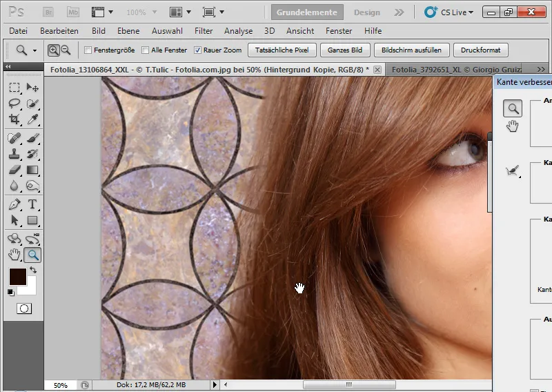Select the Move tool
Viewport: 552px width, 392px height.
click(32, 87)
